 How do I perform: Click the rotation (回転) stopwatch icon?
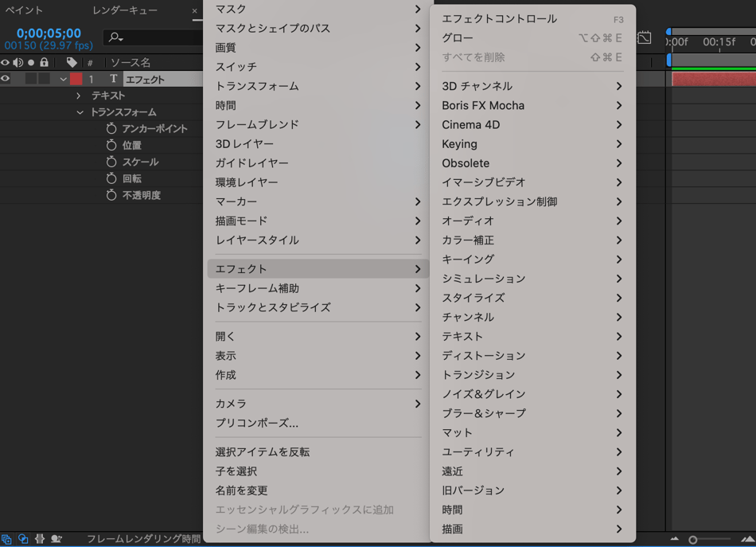pos(111,179)
